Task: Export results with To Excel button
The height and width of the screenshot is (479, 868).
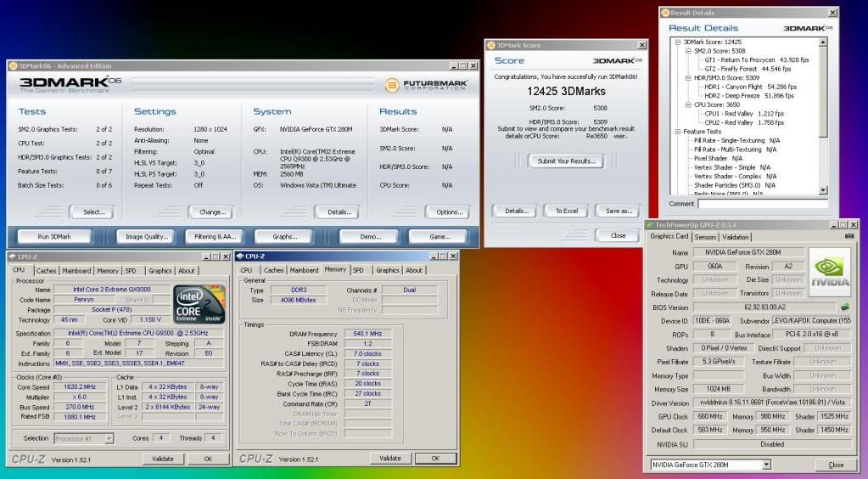Action: click(x=566, y=211)
